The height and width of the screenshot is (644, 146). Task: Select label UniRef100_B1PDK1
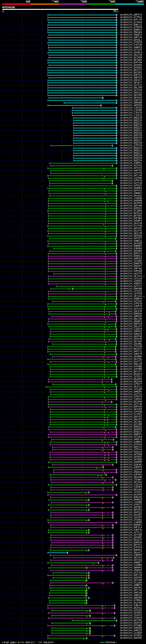pyautogui.click(x=131, y=67)
